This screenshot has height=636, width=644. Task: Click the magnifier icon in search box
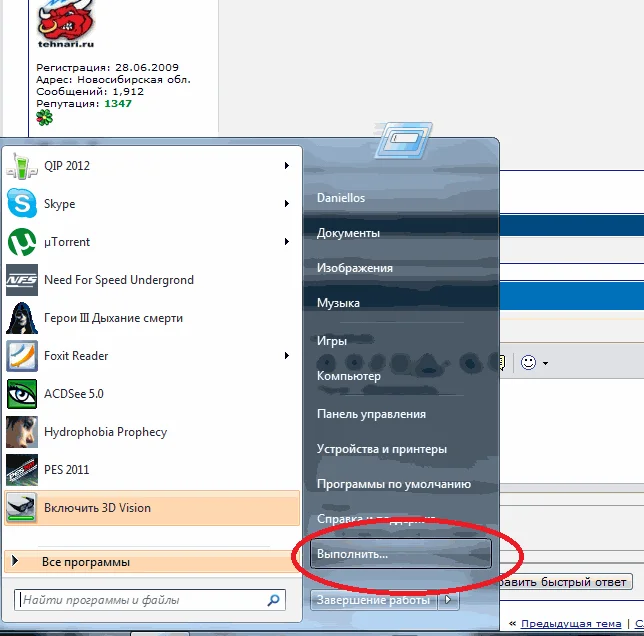click(x=274, y=600)
